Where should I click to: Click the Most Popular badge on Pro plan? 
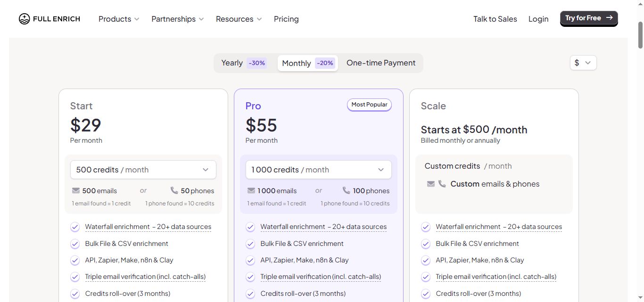pyautogui.click(x=369, y=104)
